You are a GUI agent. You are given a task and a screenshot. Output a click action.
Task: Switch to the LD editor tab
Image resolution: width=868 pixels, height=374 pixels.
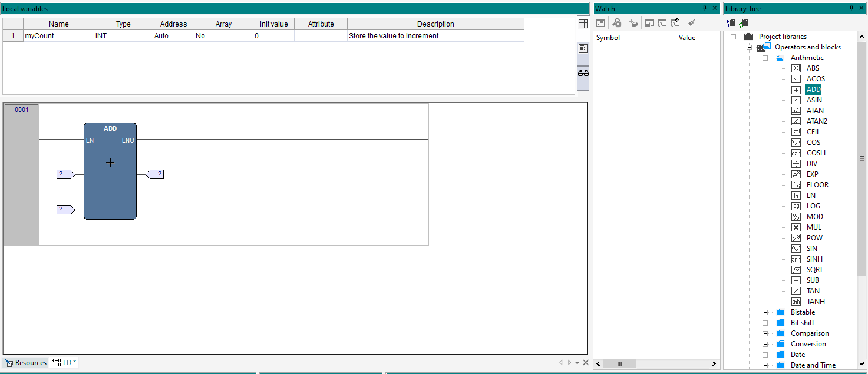click(64, 363)
